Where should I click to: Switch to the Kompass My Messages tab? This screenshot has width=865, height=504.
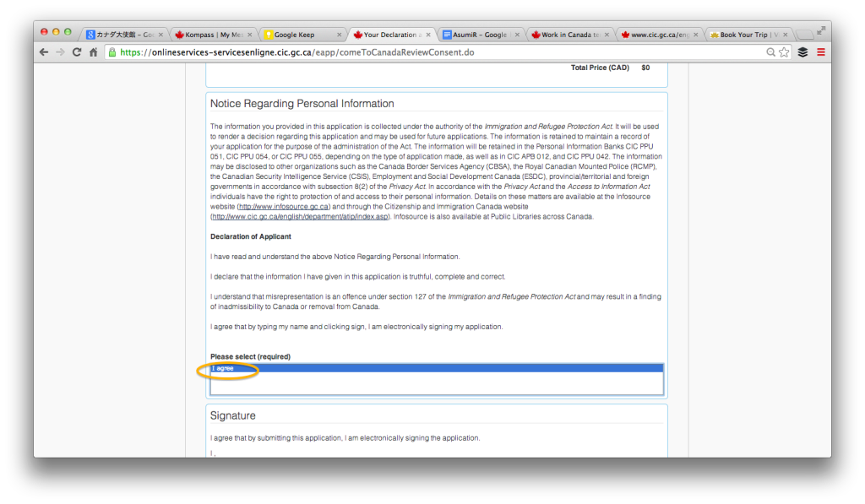[214, 35]
